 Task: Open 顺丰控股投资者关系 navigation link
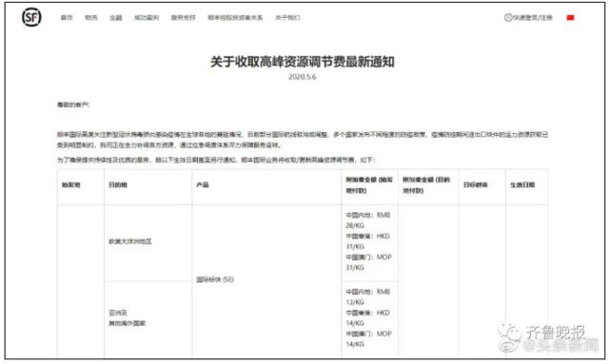tap(235, 17)
